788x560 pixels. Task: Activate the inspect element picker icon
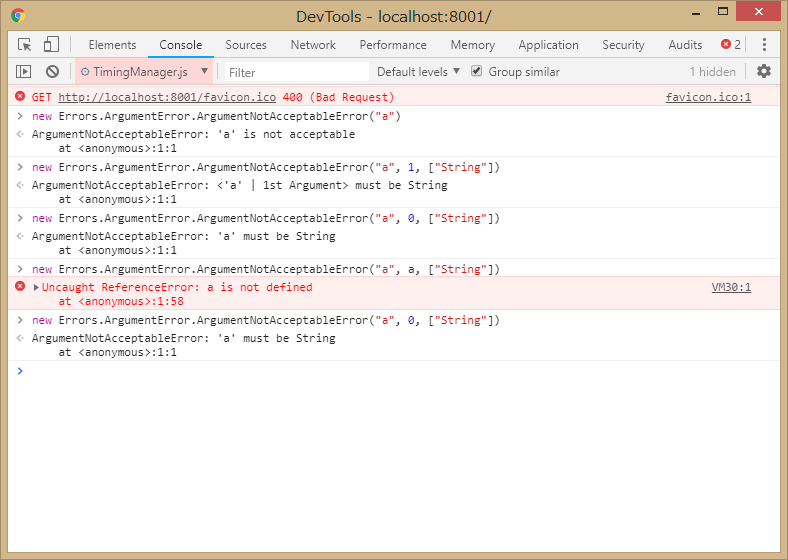click(25, 45)
